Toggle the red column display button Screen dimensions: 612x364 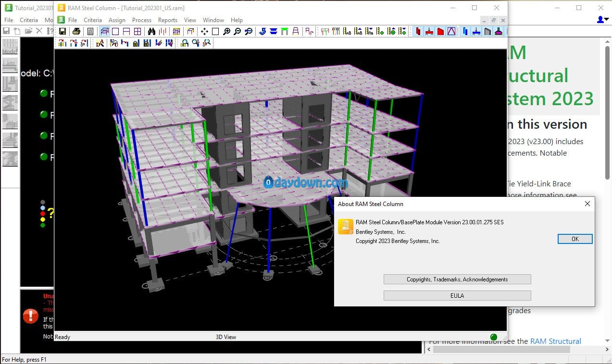(418, 31)
